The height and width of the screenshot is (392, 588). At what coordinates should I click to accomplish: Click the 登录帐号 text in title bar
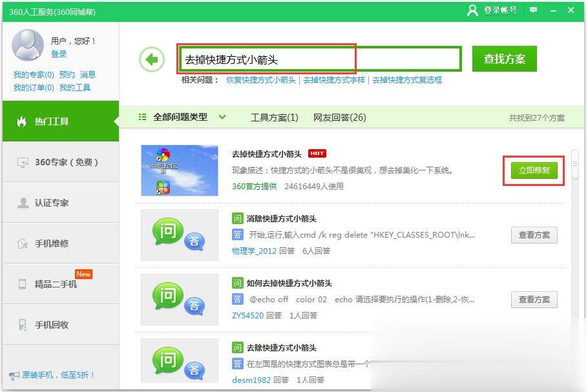[500, 10]
